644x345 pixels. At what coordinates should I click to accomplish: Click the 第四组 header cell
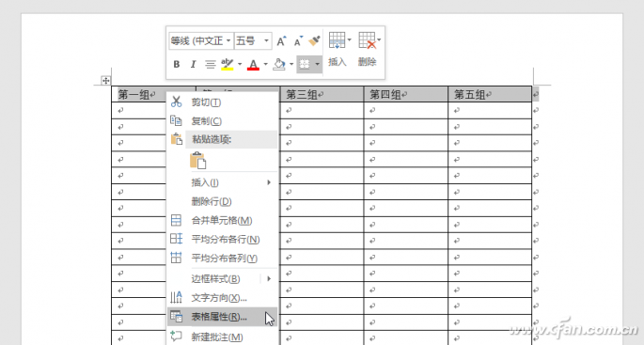click(406, 94)
